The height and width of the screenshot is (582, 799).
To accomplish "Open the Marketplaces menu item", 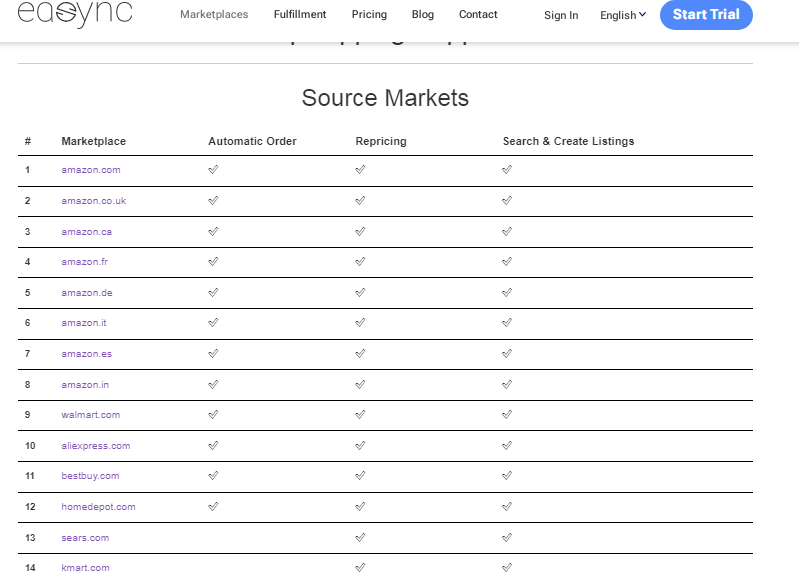I will (x=214, y=14).
